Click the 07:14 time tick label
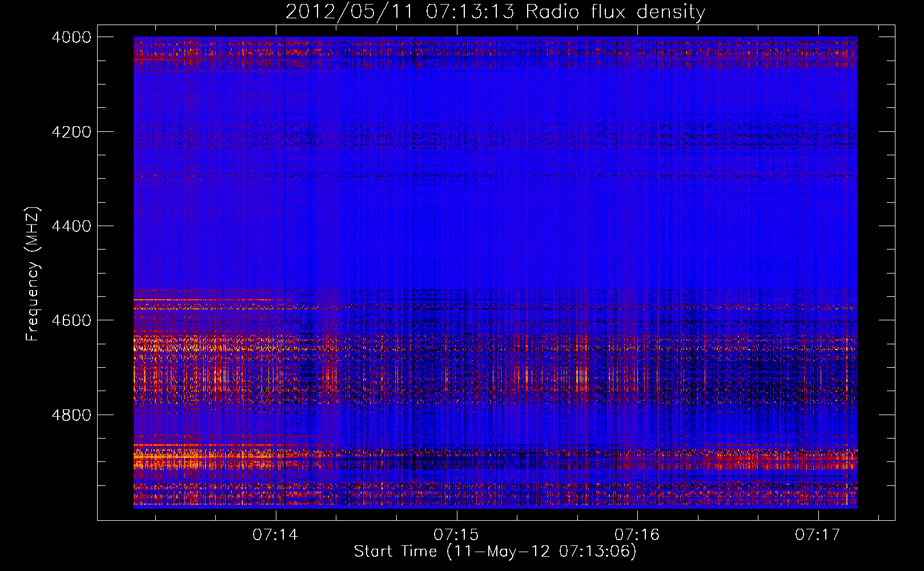The height and width of the screenshot is (571, 924). (x=276, y=534)
